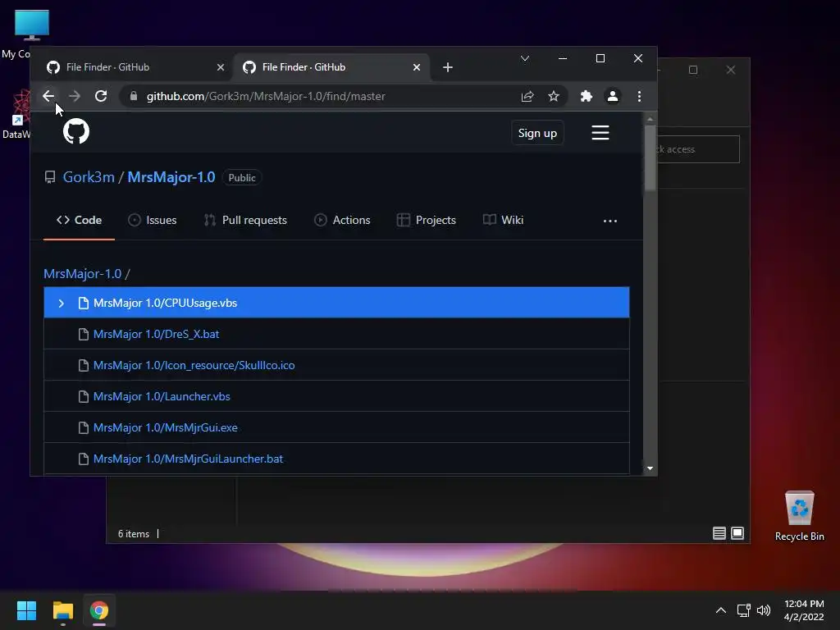Click the scrollbar up arrow
This screenshot has height=630, width=840.
coord(650,119)
